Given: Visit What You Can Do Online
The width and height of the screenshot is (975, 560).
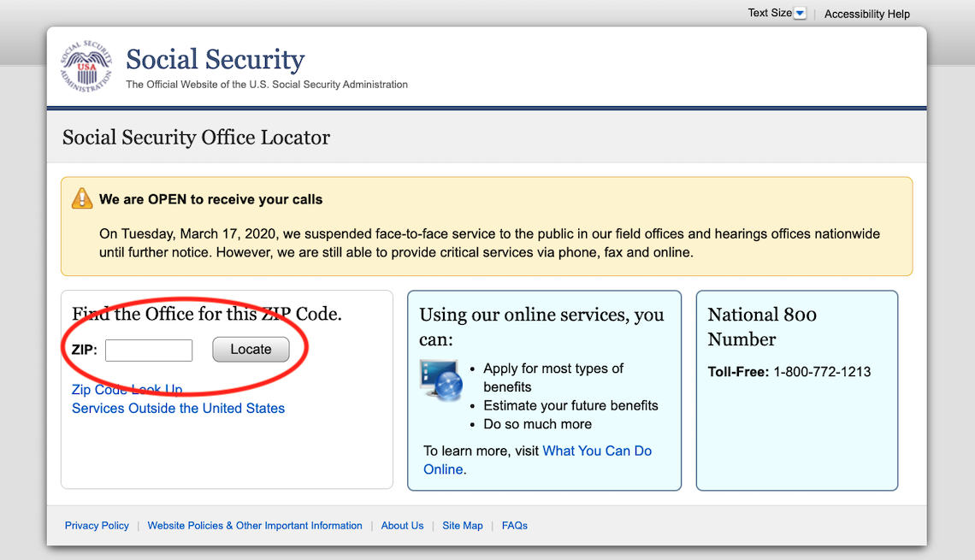Looking at the screenshot, I should [597, 451].
